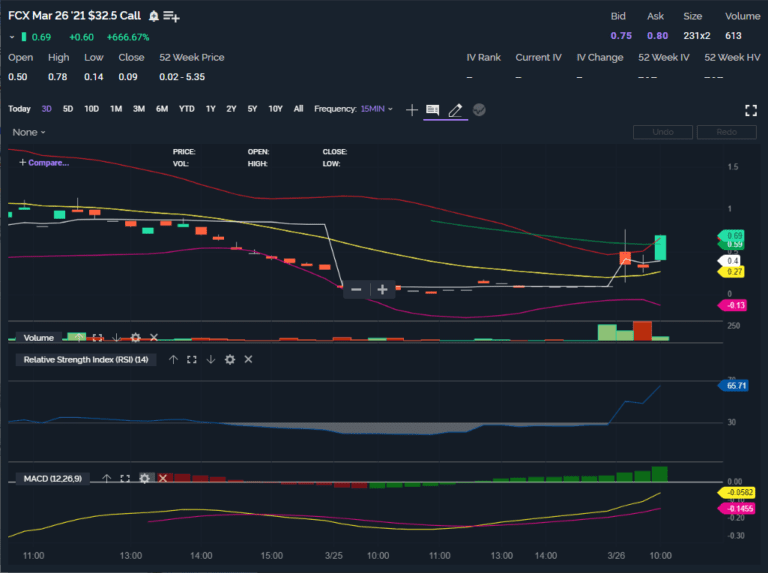The height and width of the screenshot is (573, 768).
Task: Move the RSI panel down
Action: (x=211, y=359)
